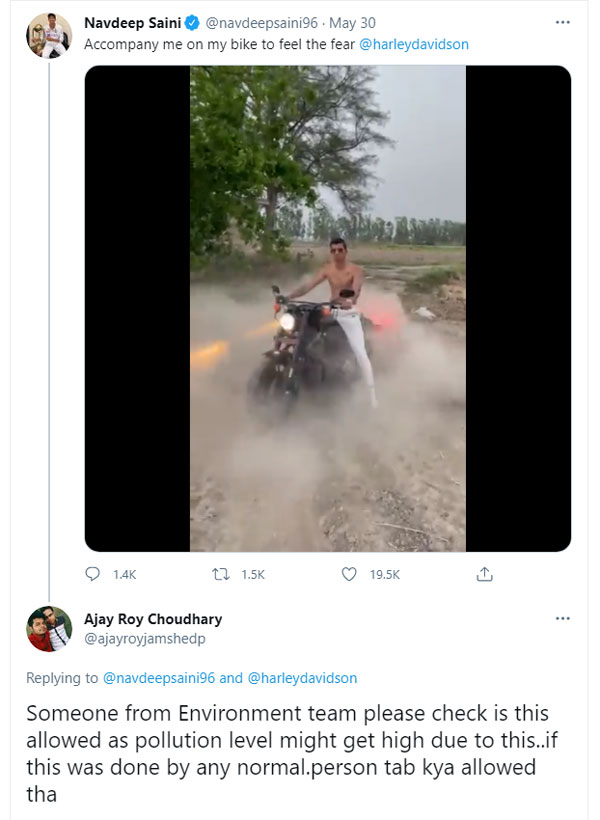
Task: Open the more options menu on Ajay's reply
Action: pyautogui.click(x=563, y=618)
